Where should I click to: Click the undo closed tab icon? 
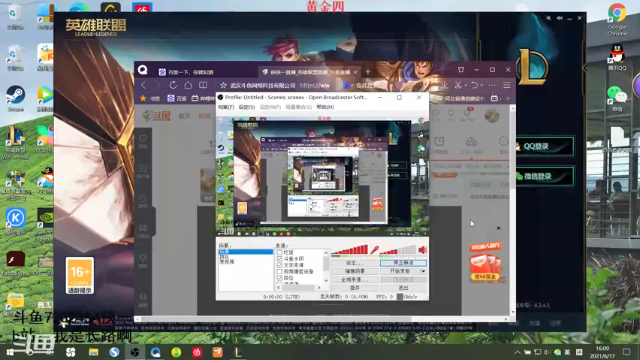[x=474, y=85]
